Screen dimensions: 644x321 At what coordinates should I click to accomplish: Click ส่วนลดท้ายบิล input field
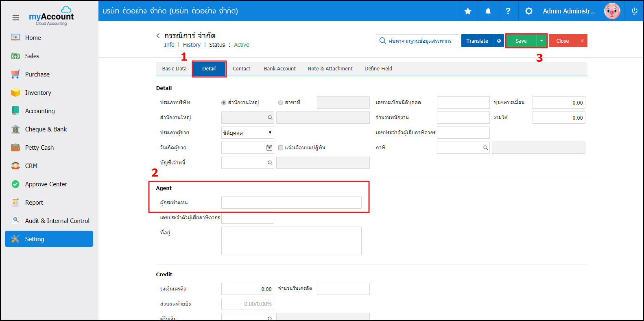click(247, 304)
